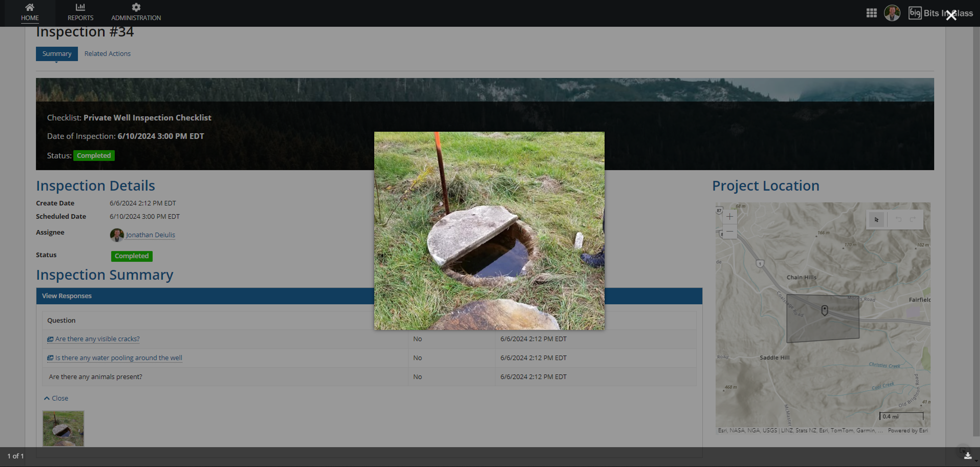Click the Completed badge under Inspection Details

click(132, 256)
